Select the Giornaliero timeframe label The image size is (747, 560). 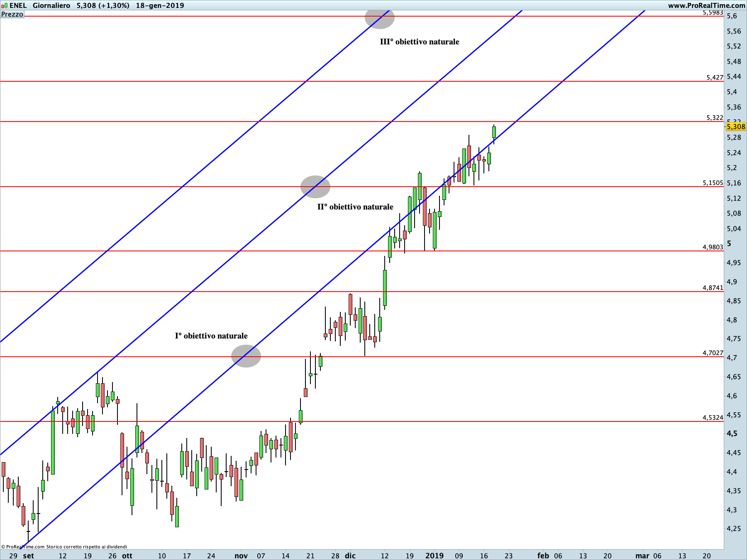pyautogui.click(x=51, y=6)
